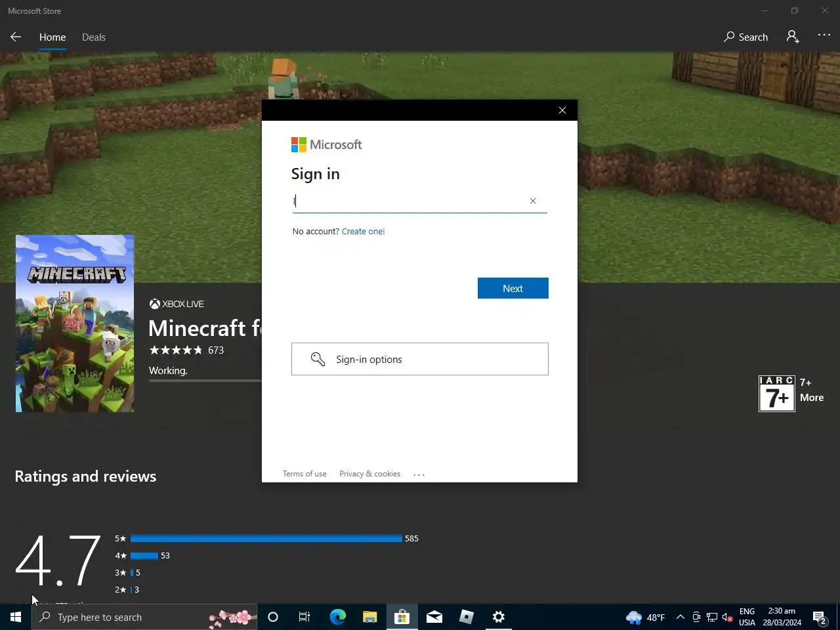
Task: Open network status tray icon
Action: 712,617
